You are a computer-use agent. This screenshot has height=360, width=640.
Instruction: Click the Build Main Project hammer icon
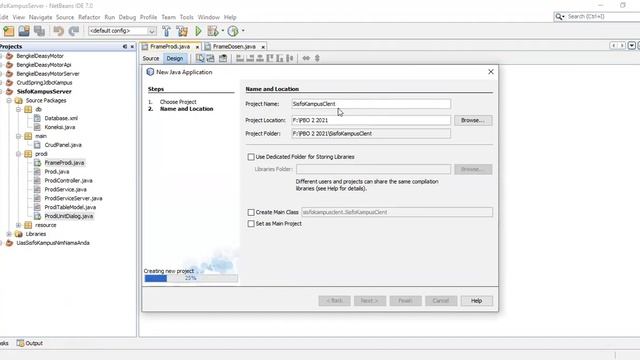166,31
